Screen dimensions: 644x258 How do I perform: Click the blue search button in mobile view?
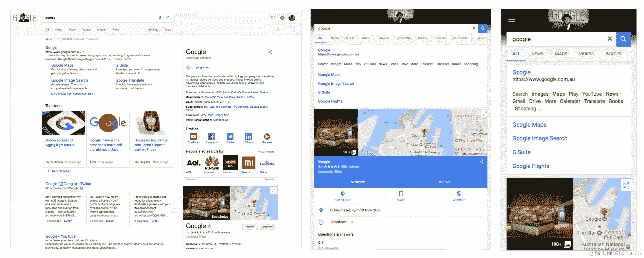pos(624,39)
